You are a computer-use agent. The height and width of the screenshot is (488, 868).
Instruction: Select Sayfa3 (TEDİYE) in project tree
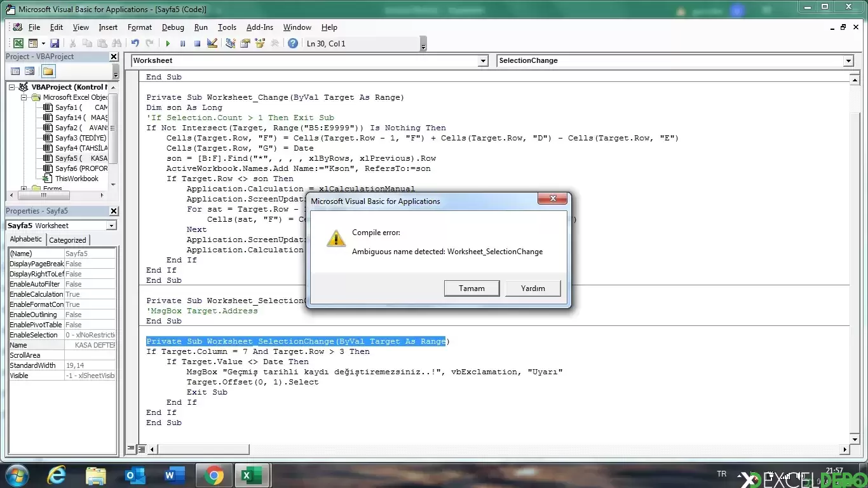[81, 138]
